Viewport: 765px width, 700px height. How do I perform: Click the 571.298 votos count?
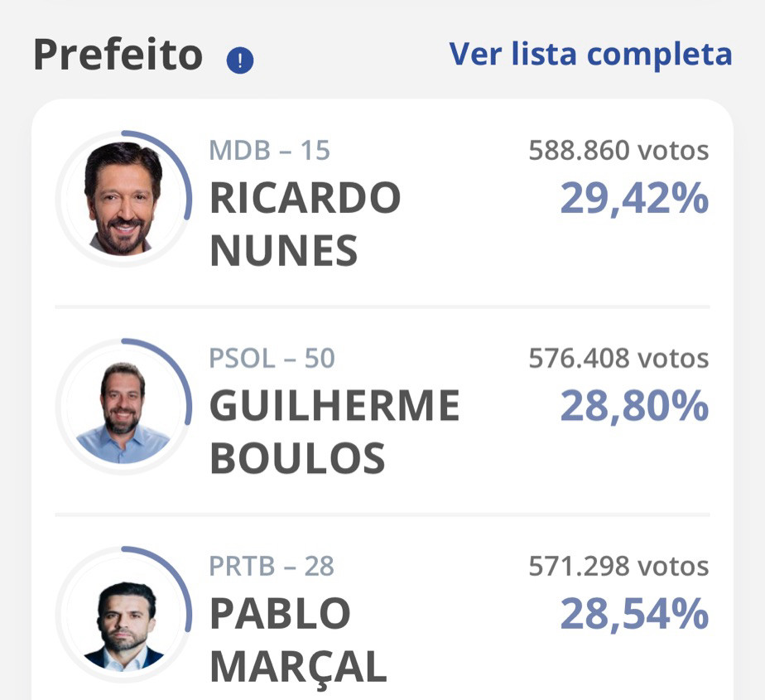pos(618,567)
